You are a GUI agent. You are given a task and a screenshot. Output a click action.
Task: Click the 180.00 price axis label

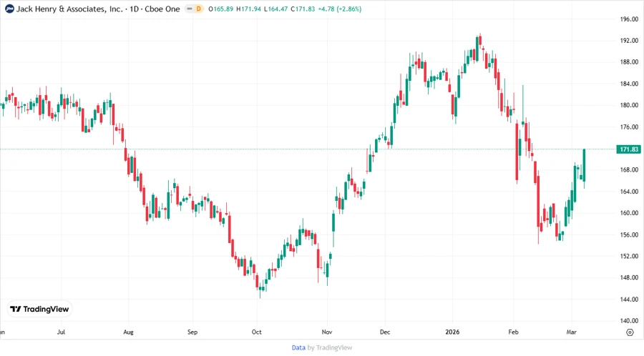pyautogui.click(x=629, y=105)
